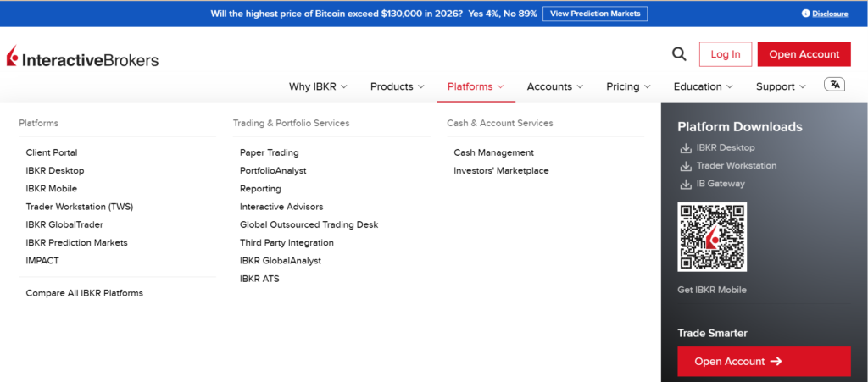Click download icon beside IB Gateway
The image size is (868, 382).
pos(685,184)
